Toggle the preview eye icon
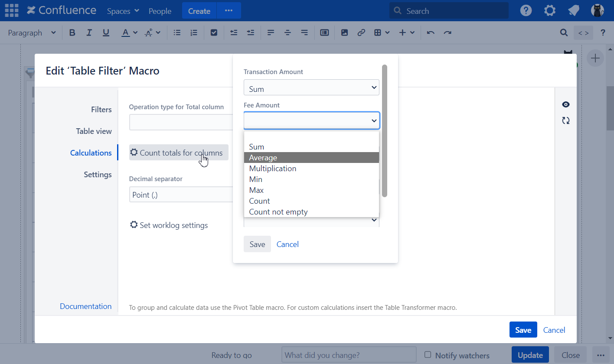This screenshot has height=364, width=614. click(566, 104)
